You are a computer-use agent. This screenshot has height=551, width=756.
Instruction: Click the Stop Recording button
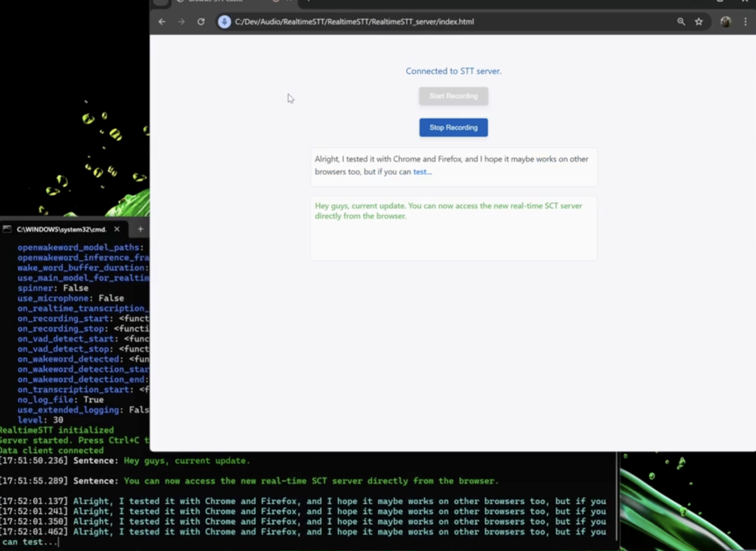(x=453, y=127)
